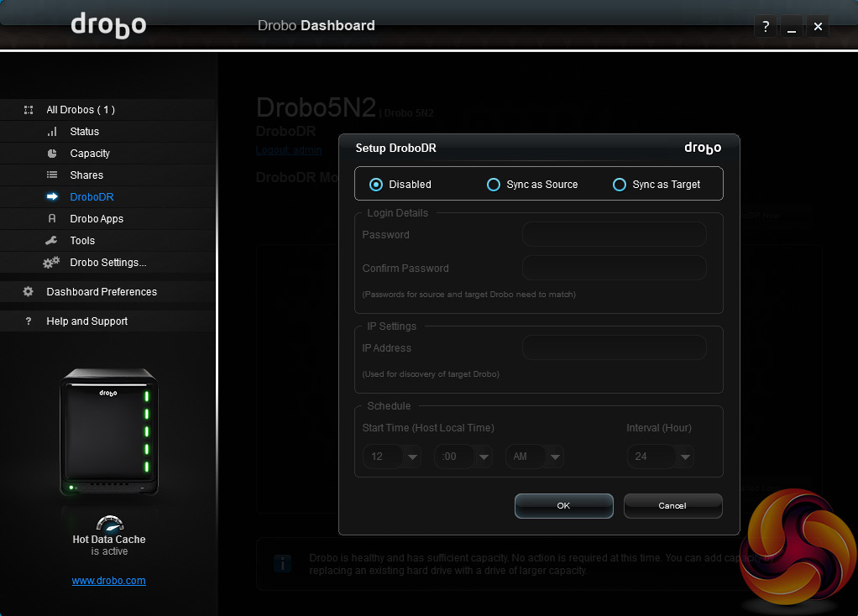Click the All Drobos grid icon

pyautogui.click(x=29, y=110)
